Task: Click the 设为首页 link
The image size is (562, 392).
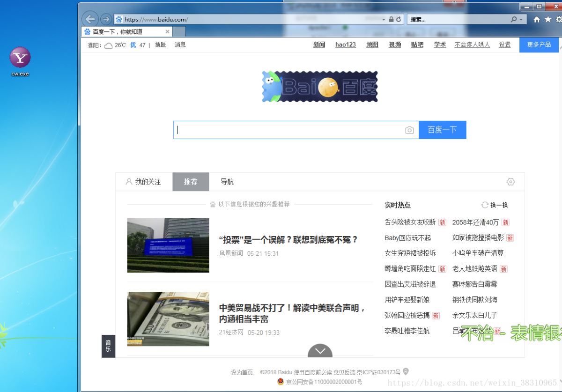Action: [242, 372]
